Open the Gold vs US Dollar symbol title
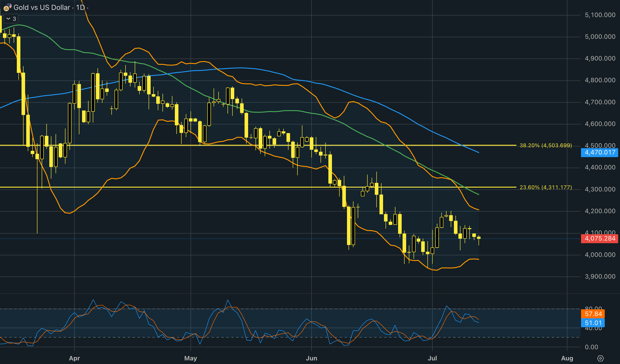 (x=42, y=7)
